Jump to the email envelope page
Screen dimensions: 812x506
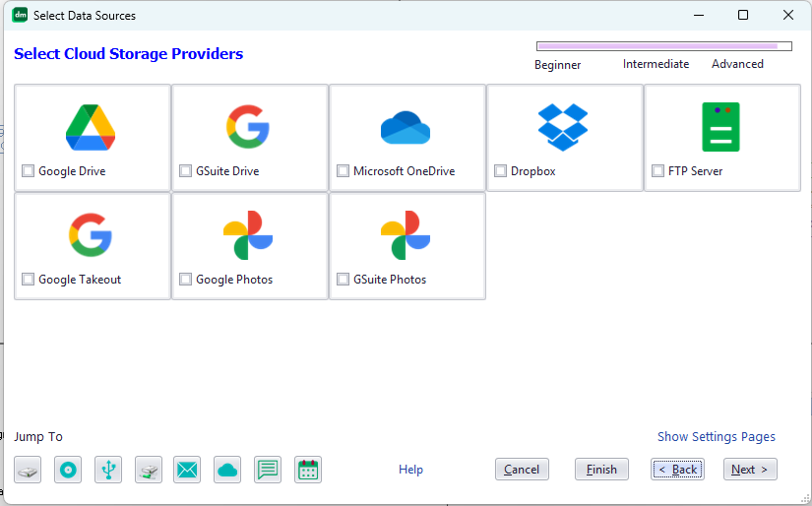(x=187, y=470)
